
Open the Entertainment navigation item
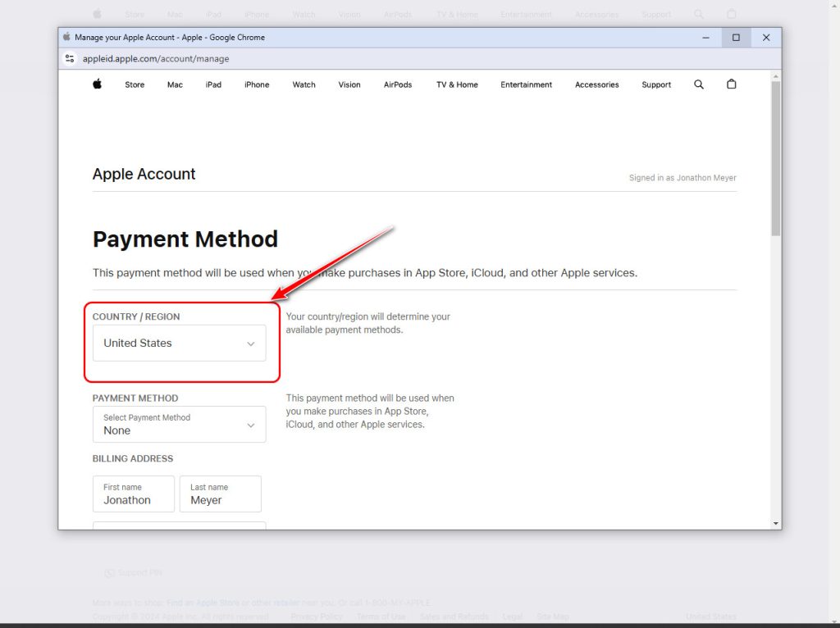click(526, 84)
